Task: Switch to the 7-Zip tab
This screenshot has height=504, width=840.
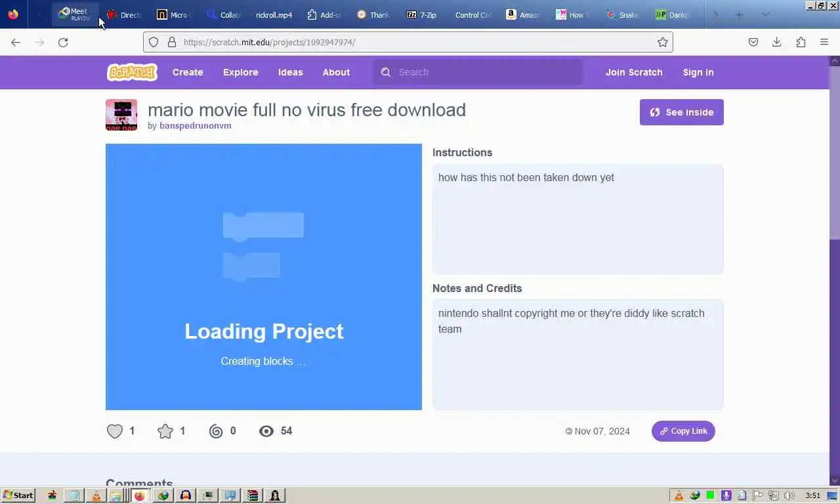Action: pyautogui.click(x=421, y=14)
